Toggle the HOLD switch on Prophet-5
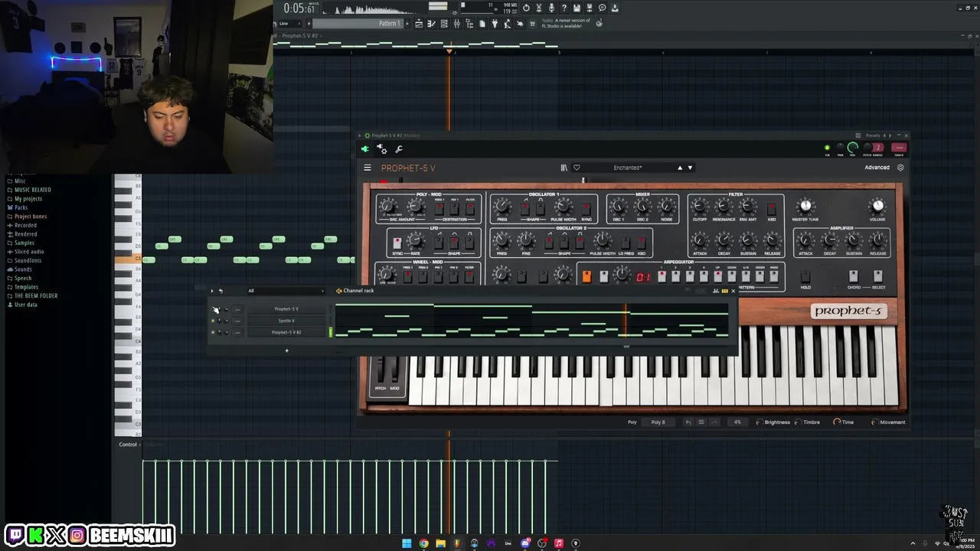 [805, 275]
